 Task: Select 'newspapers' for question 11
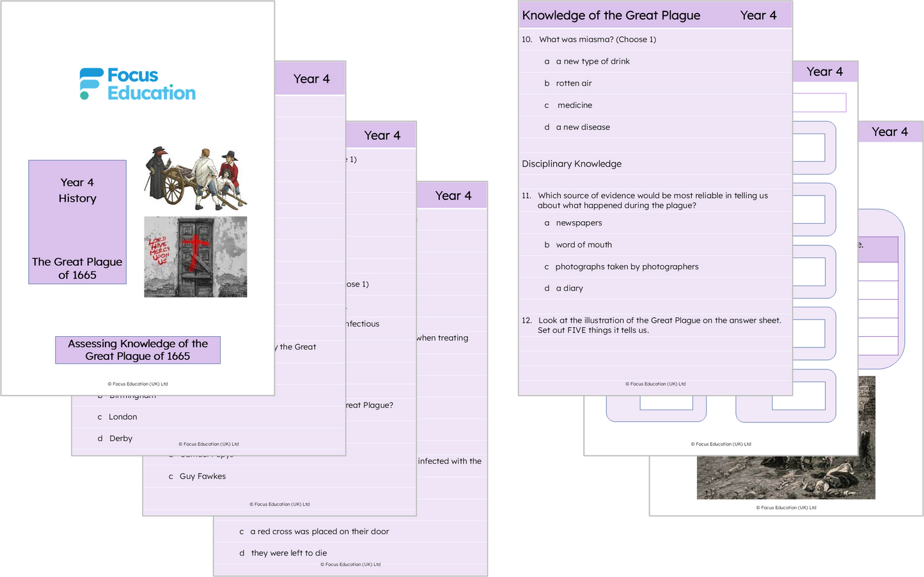(x=580, y=222)
